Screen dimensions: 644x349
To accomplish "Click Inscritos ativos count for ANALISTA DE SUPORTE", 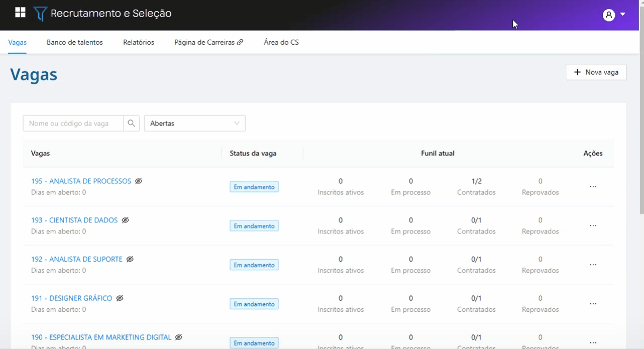I will 341,259.
